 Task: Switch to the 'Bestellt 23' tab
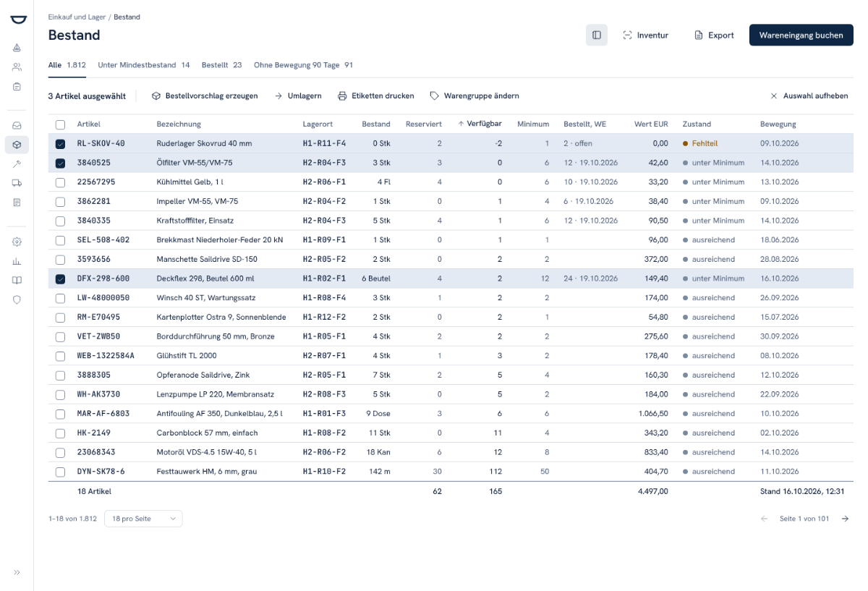pyautogui.click(x=222, y=65)
